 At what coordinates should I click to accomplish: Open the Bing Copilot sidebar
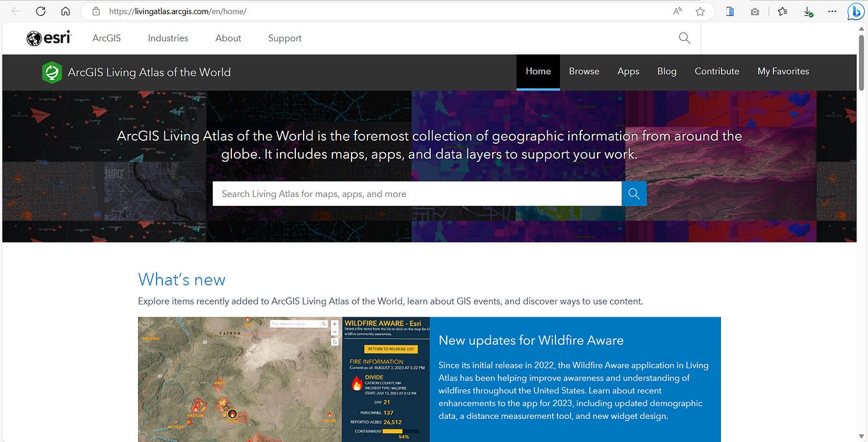[855, 11]
